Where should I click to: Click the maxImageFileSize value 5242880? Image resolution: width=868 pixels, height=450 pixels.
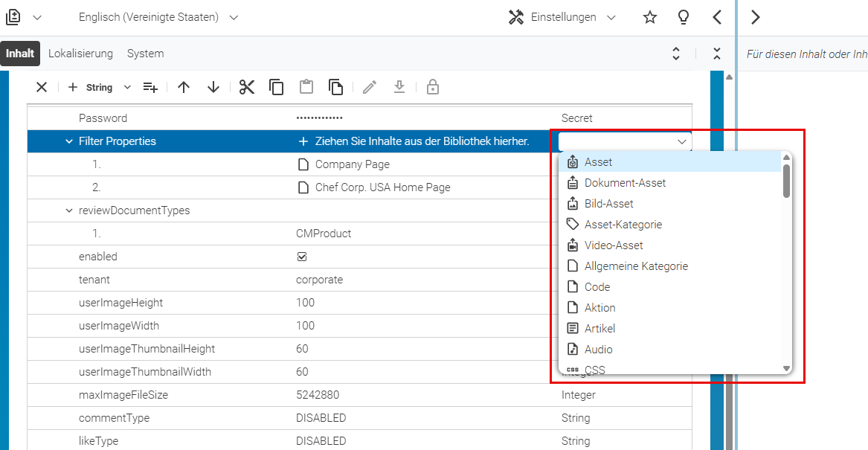(x=318, y=395)
